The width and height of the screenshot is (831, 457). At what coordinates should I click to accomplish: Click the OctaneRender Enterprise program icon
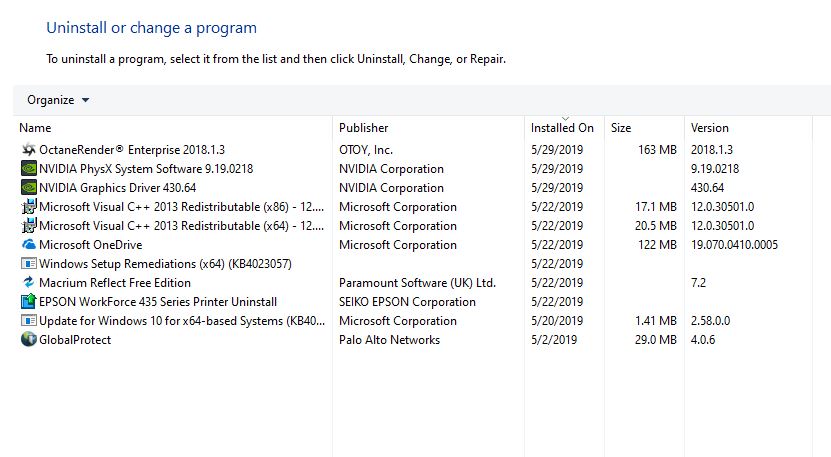(28, 150)
